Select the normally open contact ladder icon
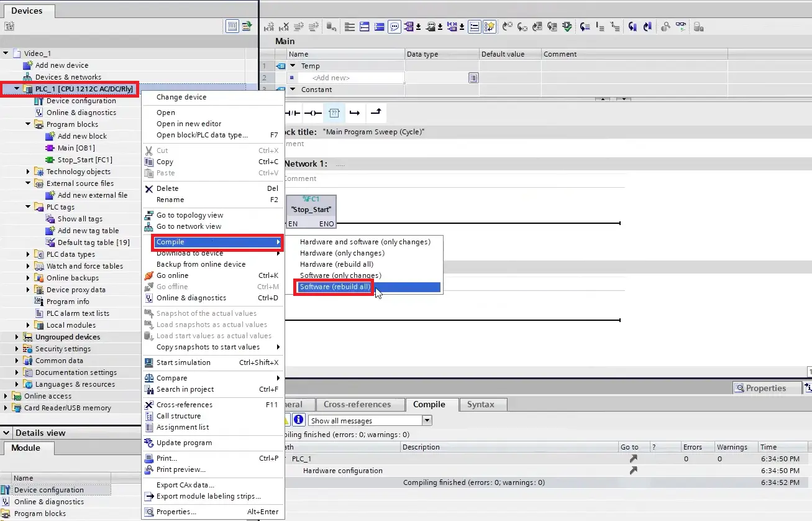 click(x=273, y=113)
